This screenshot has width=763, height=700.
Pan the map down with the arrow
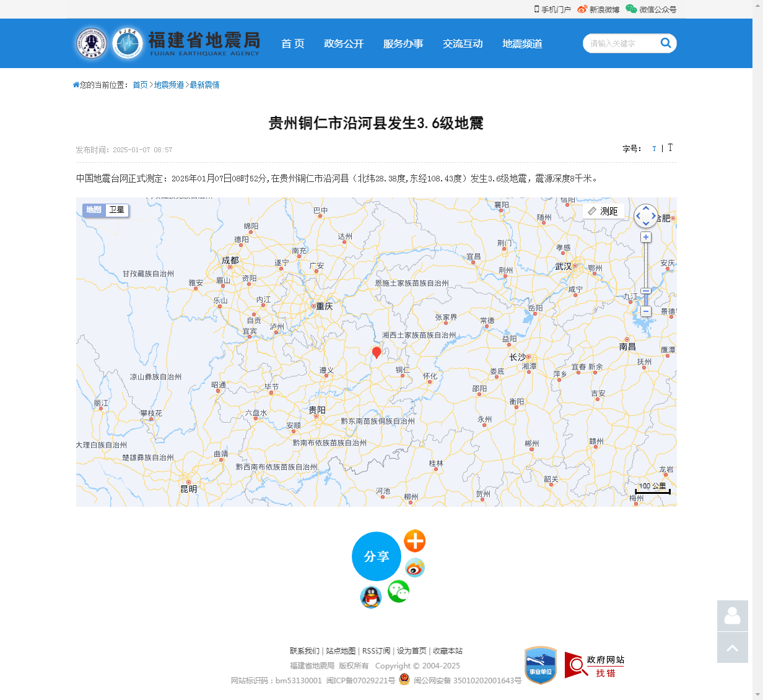(646, 223)
